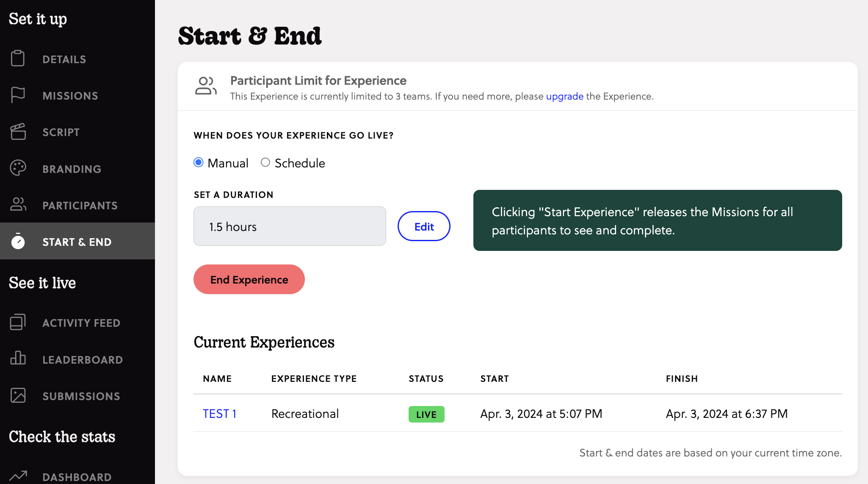The image size is (868, 484).
Task: Follow the upgrade link
Action: tap(564, 96)
